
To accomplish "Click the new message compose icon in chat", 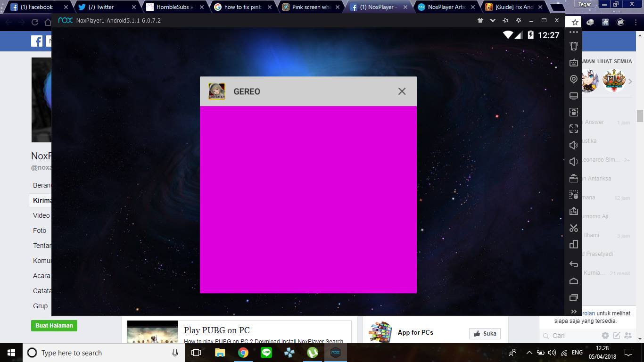I will [x=617, y=336].
